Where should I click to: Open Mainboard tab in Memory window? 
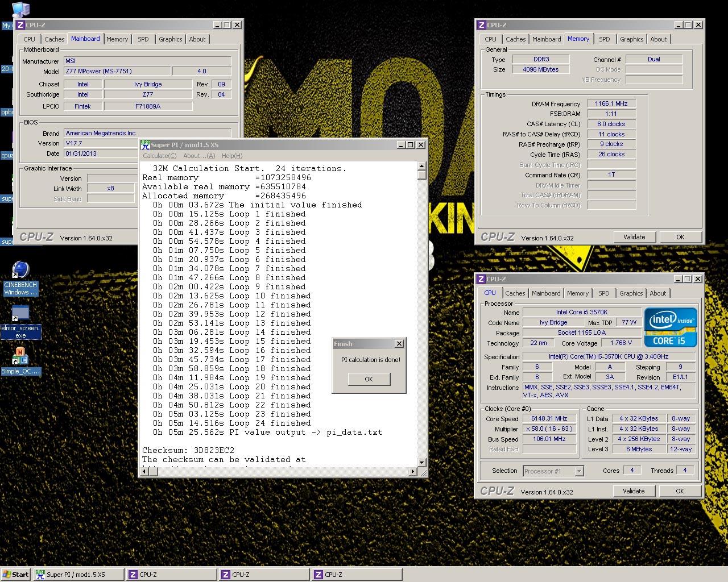[x=547, y=39]
